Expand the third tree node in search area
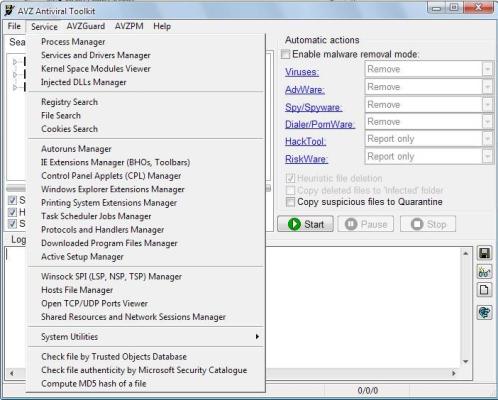Viewport: 498px width, 400px height. pyautogui.click(x=14, y=87)
